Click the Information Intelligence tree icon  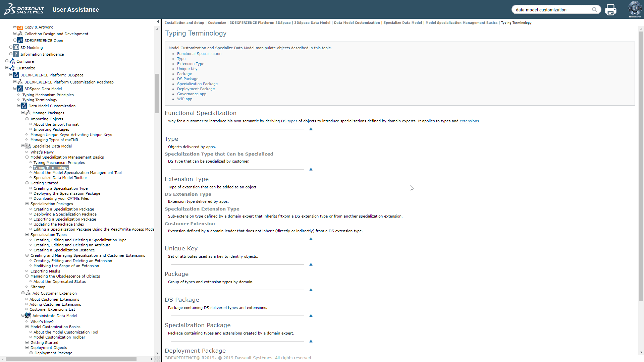point(16,54)
